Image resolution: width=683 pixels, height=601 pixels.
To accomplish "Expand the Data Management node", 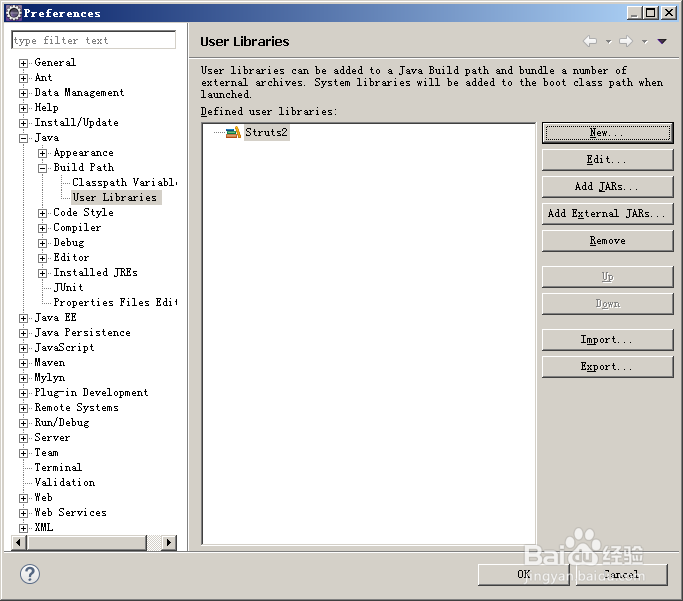I will click(x=24, y=94).
